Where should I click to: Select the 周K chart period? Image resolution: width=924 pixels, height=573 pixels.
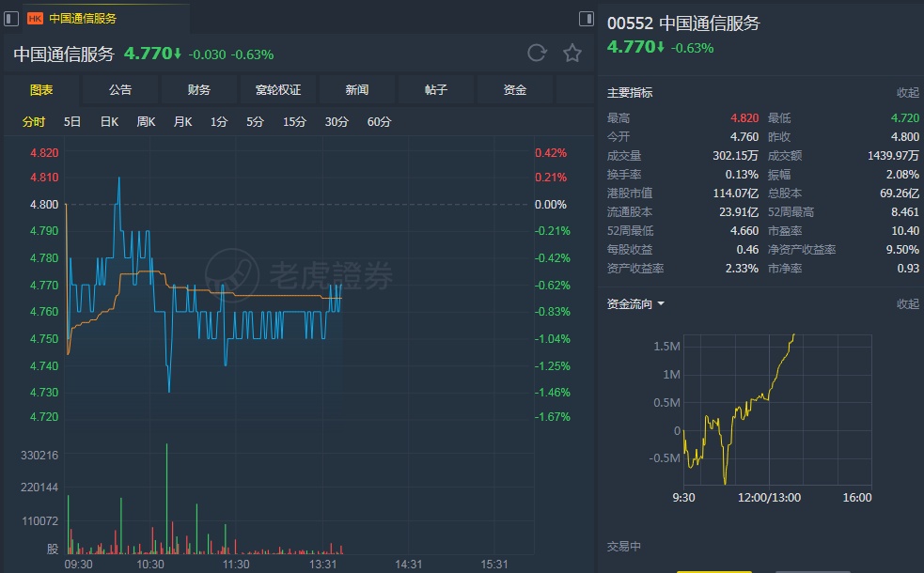tap(146, 122)
